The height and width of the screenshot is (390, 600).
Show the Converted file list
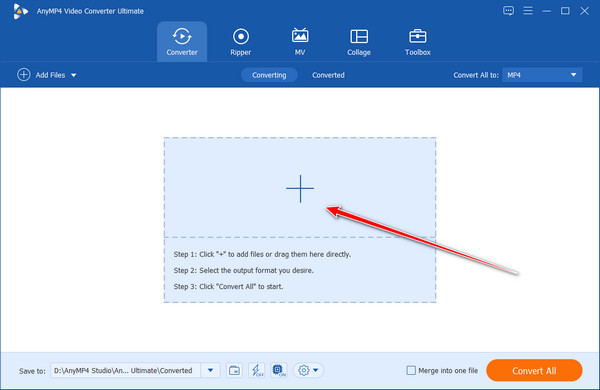coord(328,75)
